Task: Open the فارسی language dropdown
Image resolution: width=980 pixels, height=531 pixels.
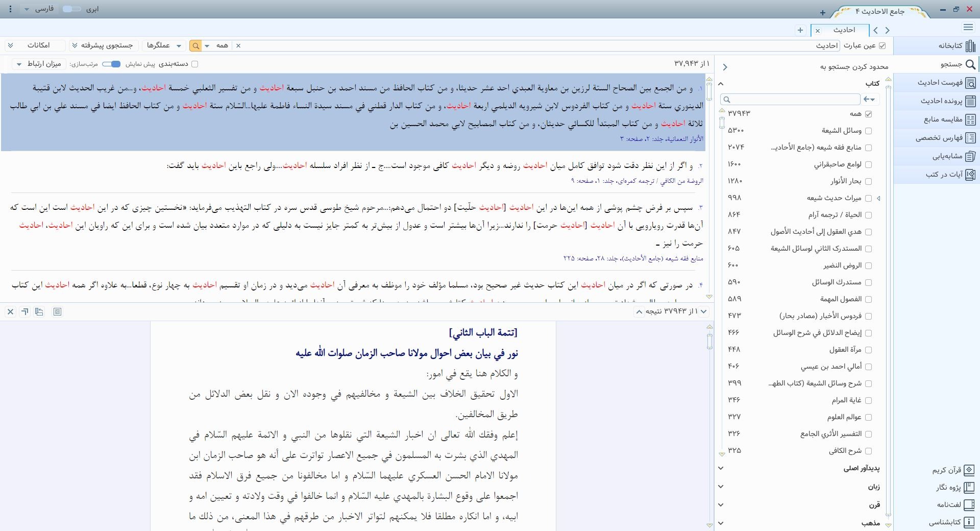Action: [x=39, y=9]
